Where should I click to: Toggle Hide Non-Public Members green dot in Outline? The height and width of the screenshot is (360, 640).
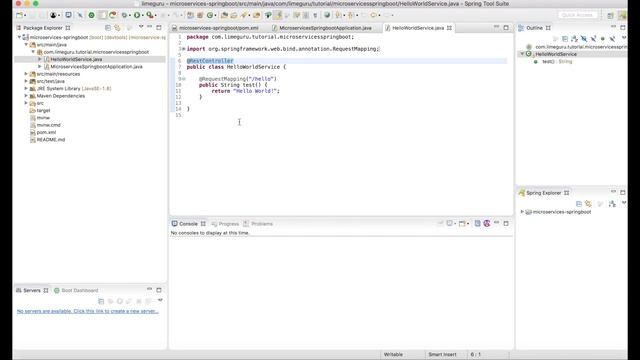pos(603,38)
